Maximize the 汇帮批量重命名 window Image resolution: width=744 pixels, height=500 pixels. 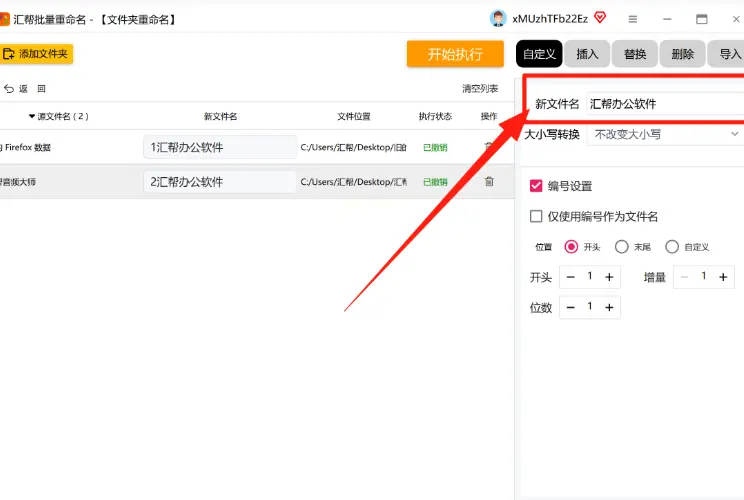coord(702,19)
